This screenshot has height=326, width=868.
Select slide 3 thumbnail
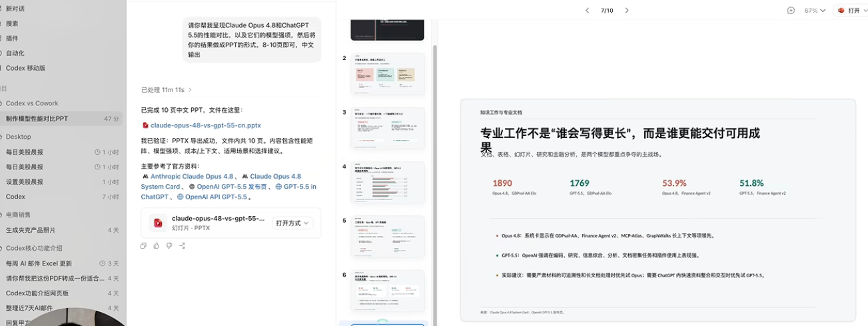coord(388,128)
